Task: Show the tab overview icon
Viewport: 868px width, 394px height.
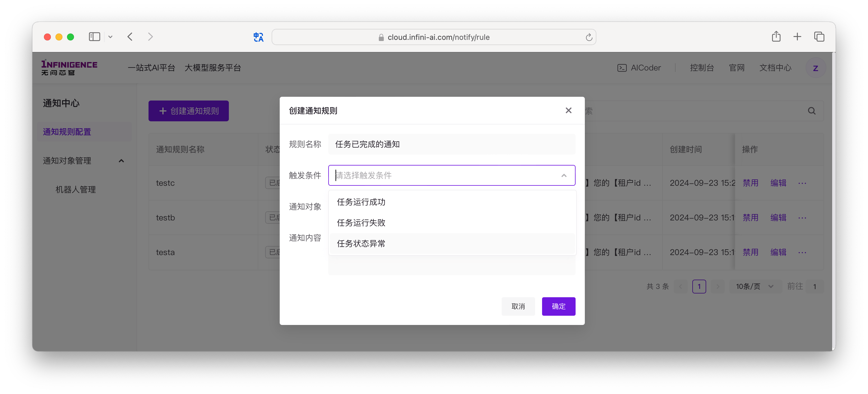Action: coord(819,37)
